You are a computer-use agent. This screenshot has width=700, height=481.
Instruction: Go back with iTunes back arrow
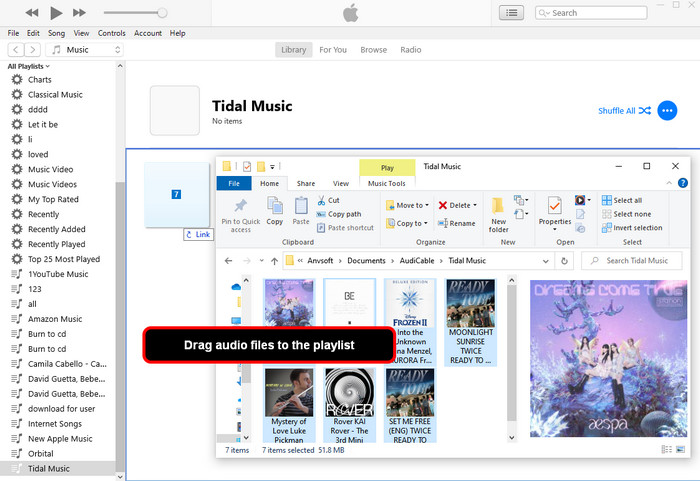pyautogui.click(x=16, y=50)
